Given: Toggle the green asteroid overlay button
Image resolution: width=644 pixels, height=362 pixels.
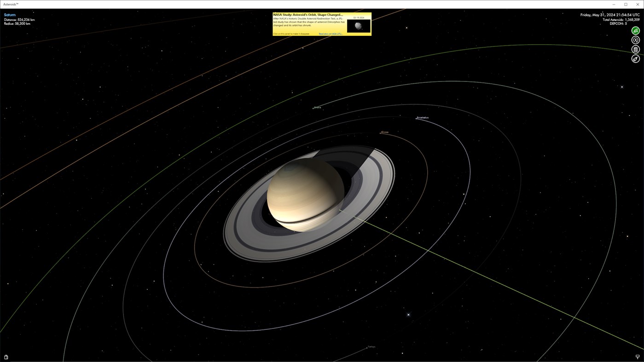Looking at the screenshot, I should pos(635,31).
